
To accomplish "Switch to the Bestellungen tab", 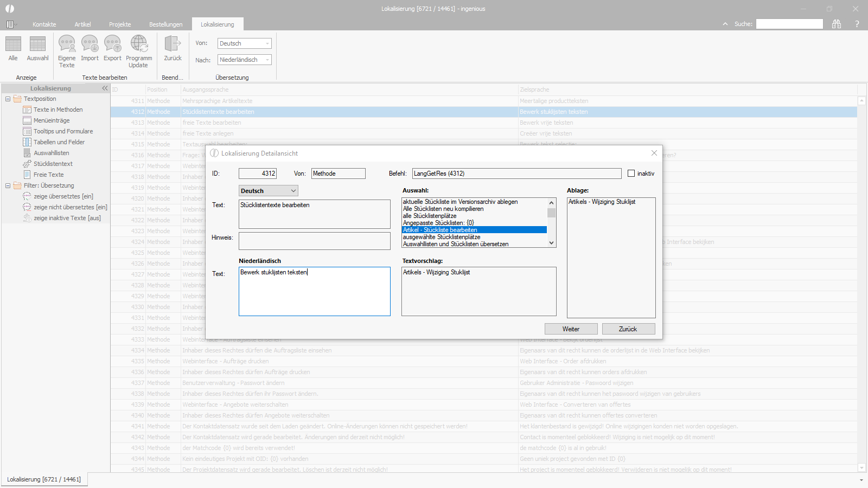I will point(166,24).
